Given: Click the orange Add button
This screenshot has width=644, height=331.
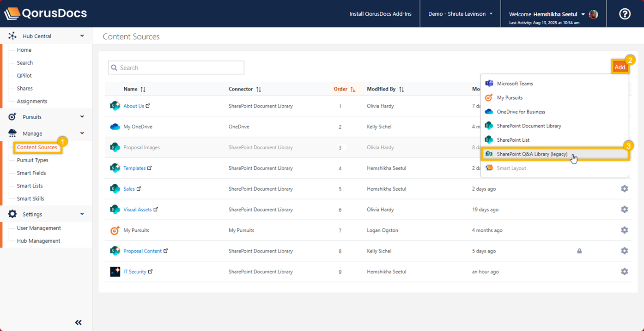Looking at the screenshot, I should click(620, 67).
